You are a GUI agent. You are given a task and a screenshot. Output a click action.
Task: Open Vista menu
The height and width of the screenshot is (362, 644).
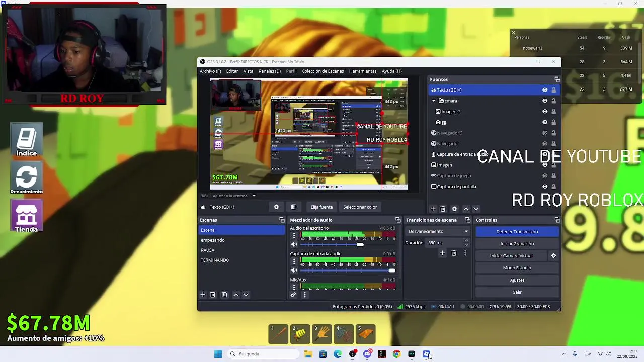coord(249,71)
